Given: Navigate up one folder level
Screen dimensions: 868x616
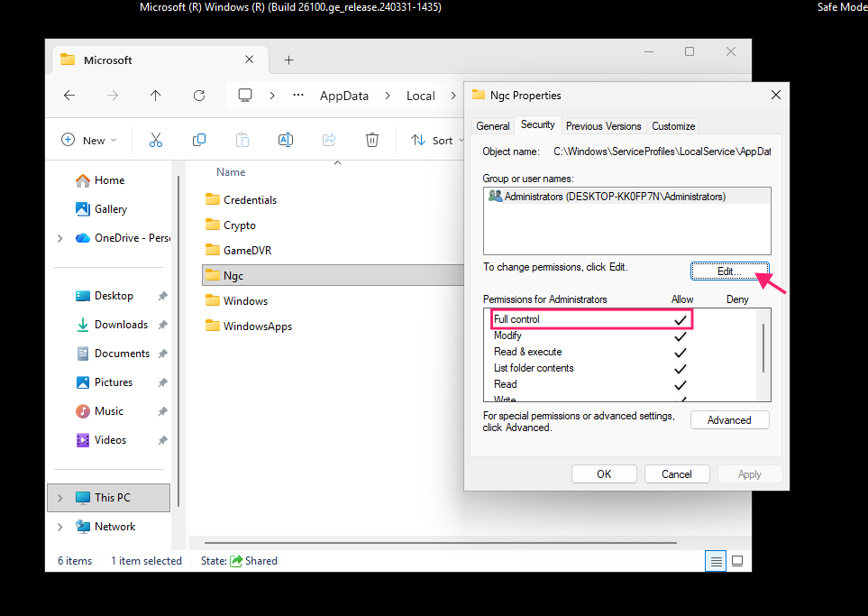Looking at the screenshot, I should point(156,96).
